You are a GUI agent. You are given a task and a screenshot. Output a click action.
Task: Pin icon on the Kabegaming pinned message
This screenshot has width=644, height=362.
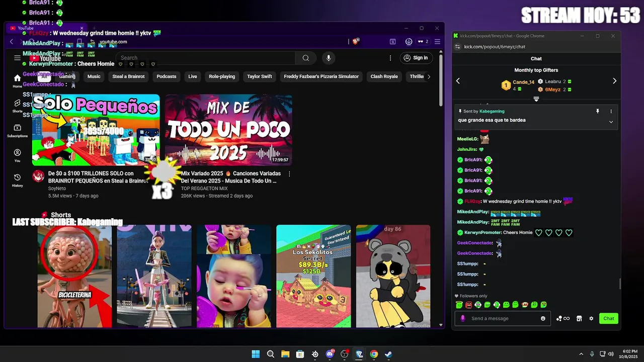click(x=598, y=111)
